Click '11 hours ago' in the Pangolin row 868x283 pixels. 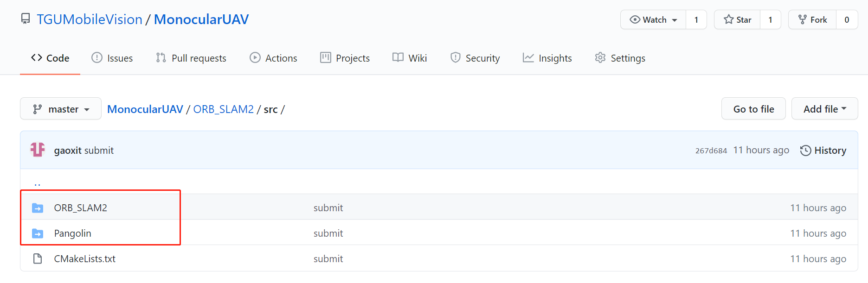[818, 233]
